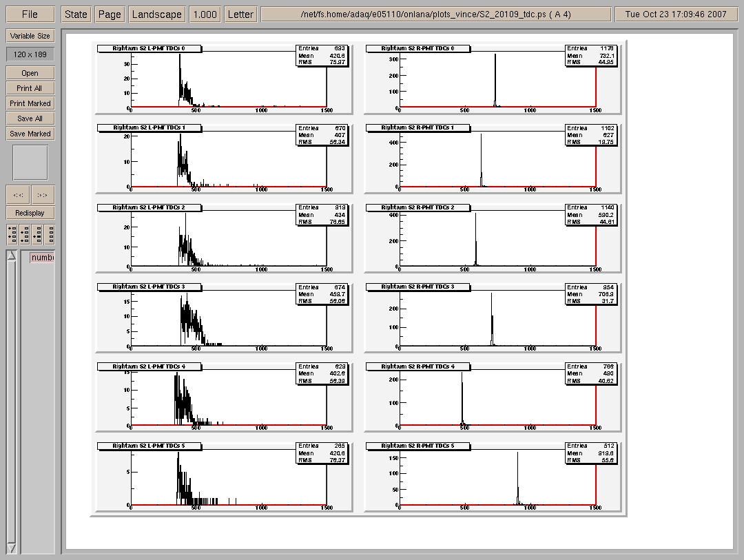Open the Landscape orientation dropdown
The image size is (744, 560).
click(156, 14)
